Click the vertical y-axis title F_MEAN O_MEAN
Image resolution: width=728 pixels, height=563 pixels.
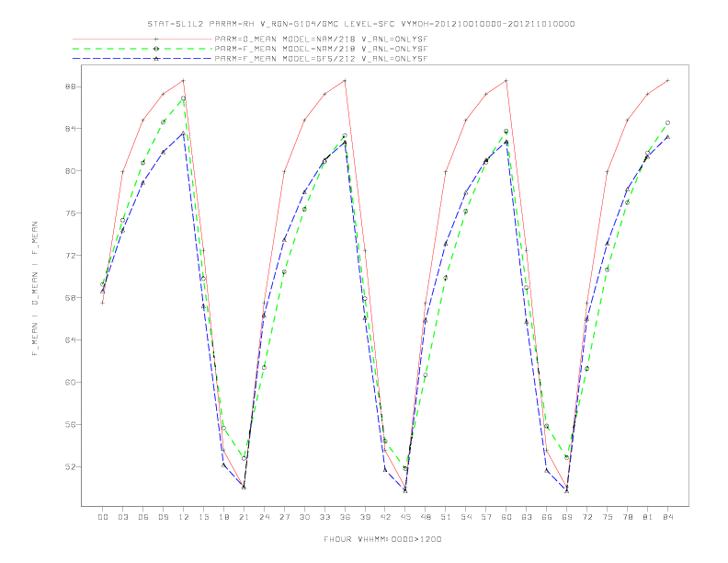[35, 289]
